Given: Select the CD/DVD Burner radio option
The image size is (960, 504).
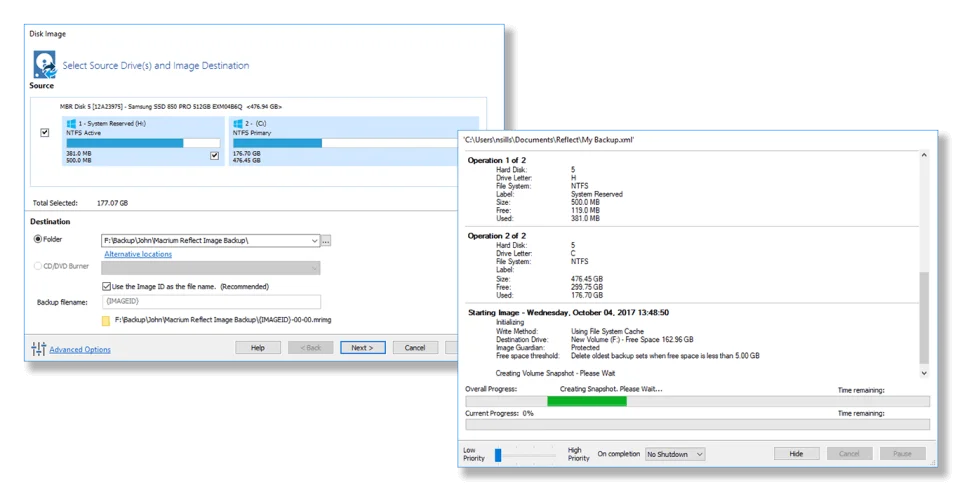Looking at the screenshot, I should (38, 266).
